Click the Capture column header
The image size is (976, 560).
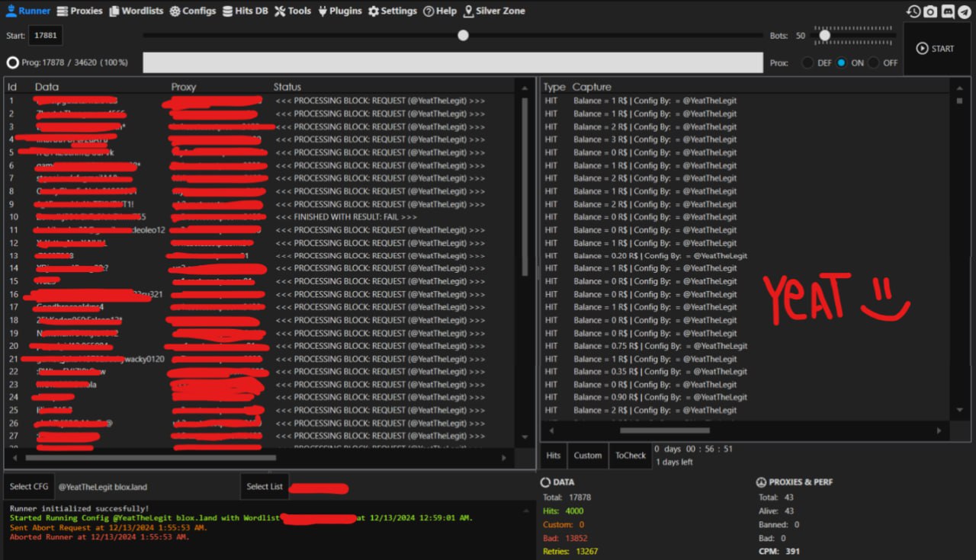592,87
